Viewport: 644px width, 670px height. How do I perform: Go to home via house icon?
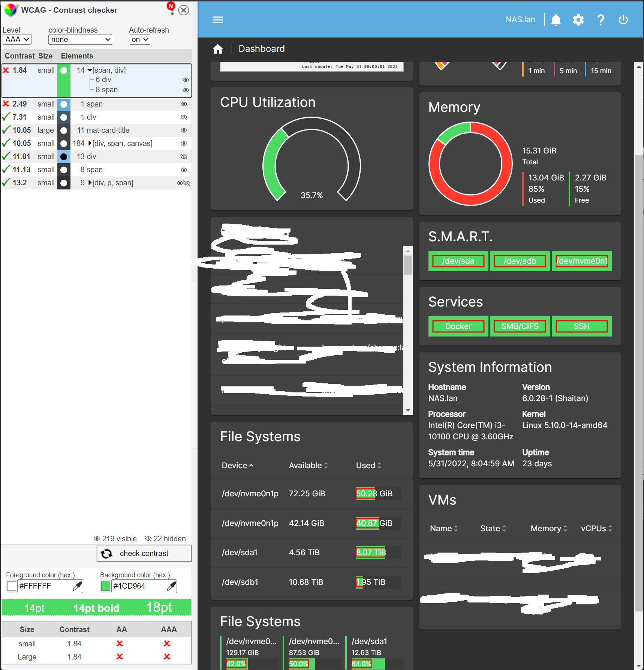[218, 49]
